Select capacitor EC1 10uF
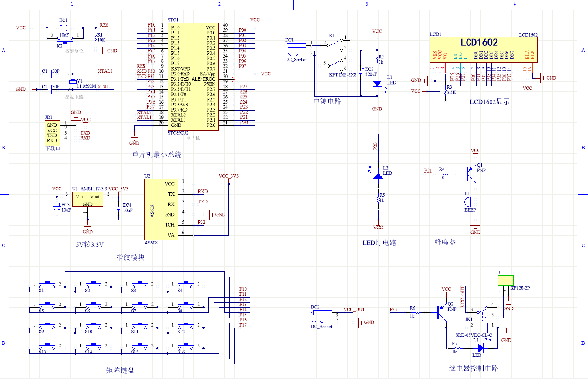 pos(64,27)
